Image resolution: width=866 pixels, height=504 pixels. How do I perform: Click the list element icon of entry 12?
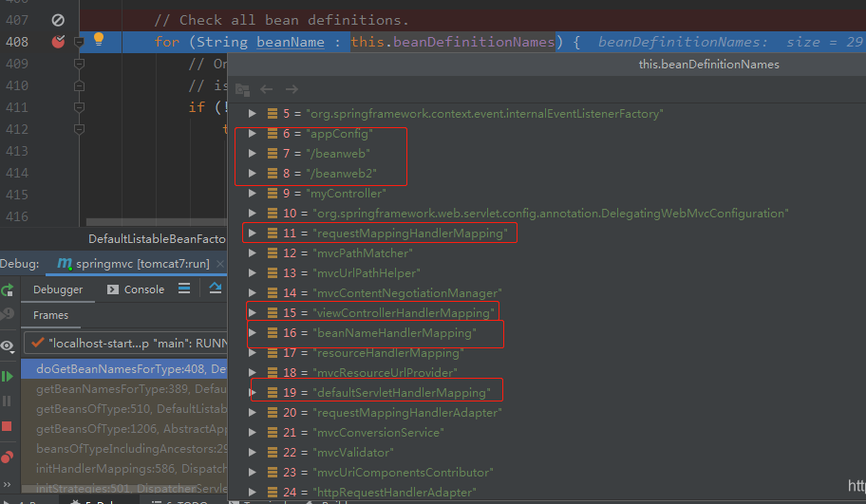pyautogui.click(x=273, y=252)
